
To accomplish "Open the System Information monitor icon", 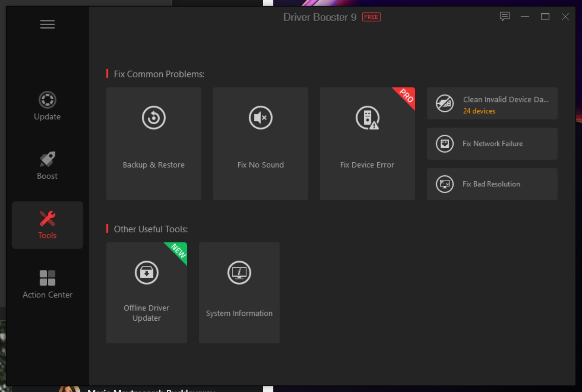I will tap(239, 272).
